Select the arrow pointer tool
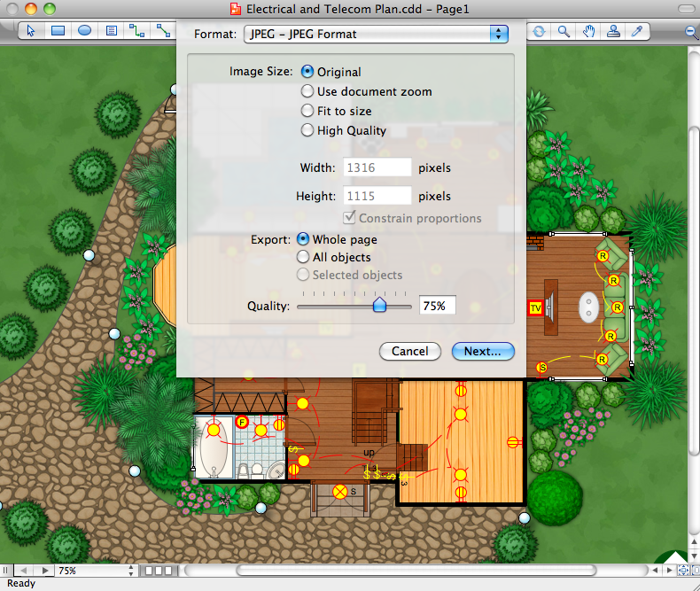 coord(31,31)
